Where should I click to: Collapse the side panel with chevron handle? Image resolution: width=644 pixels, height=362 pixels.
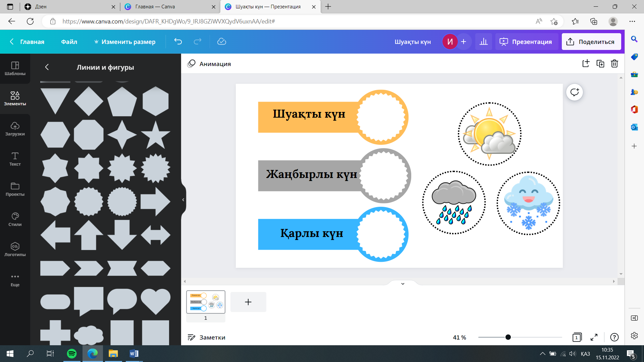tap(183, 200)
